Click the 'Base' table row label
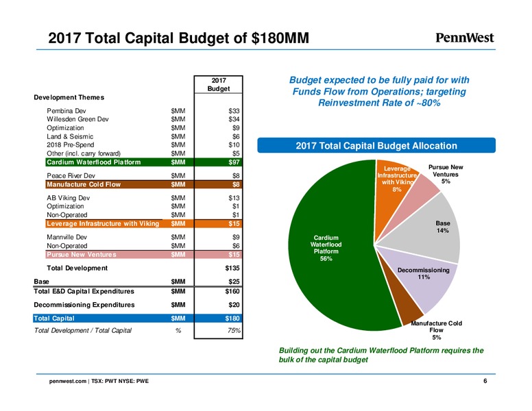The image size is (532, 411). (41, 282)
